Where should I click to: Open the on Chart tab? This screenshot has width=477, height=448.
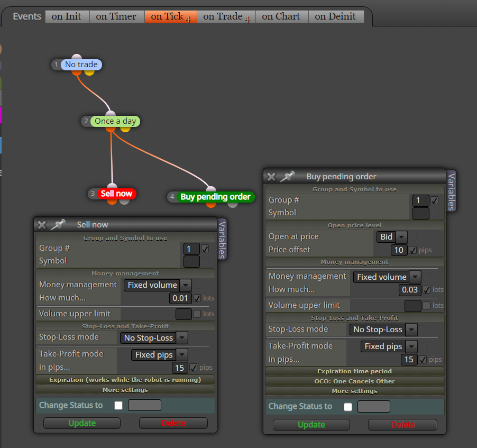click(282, 16)
